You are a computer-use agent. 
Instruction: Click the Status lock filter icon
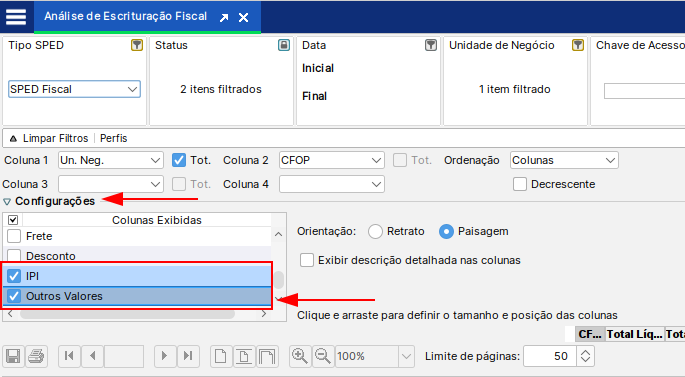[284, 45]
